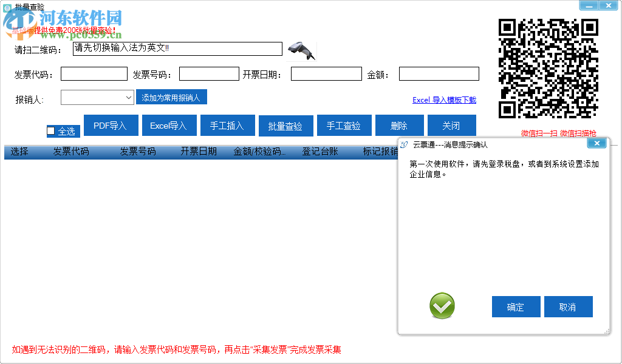Dismiss the dialog with 取消

click(x=568, y=306)
